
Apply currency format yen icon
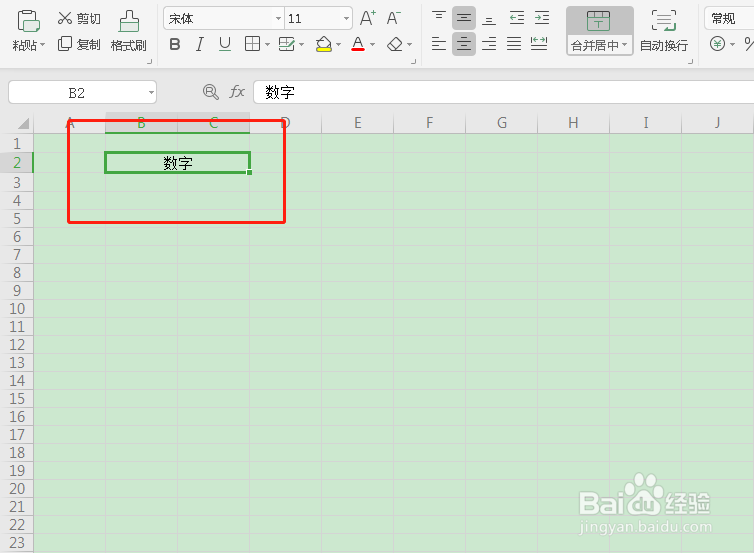point(717,44)
